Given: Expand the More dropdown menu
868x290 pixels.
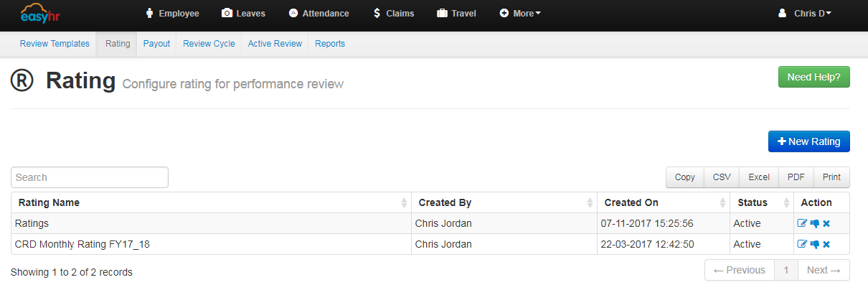Looking at the screenshot, I should click(x=520, y=14).
